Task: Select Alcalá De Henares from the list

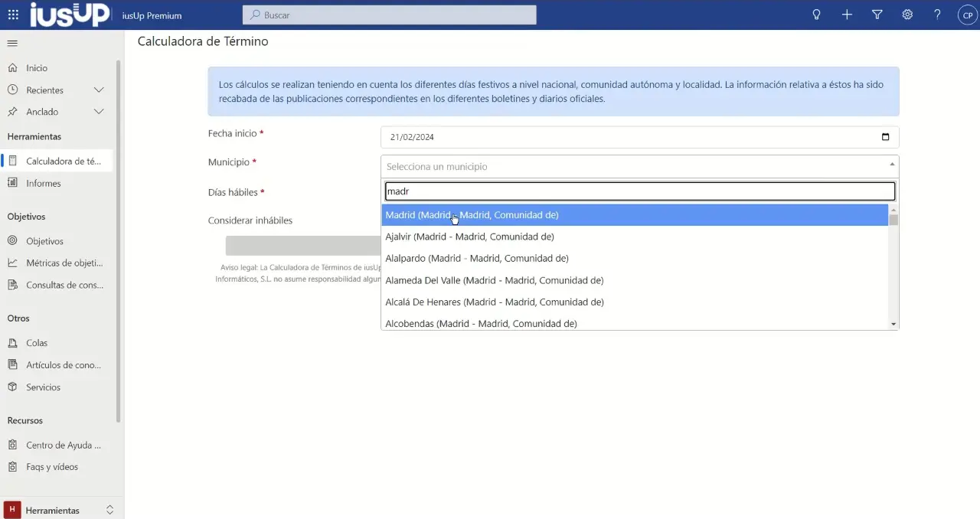Action: 495,302
